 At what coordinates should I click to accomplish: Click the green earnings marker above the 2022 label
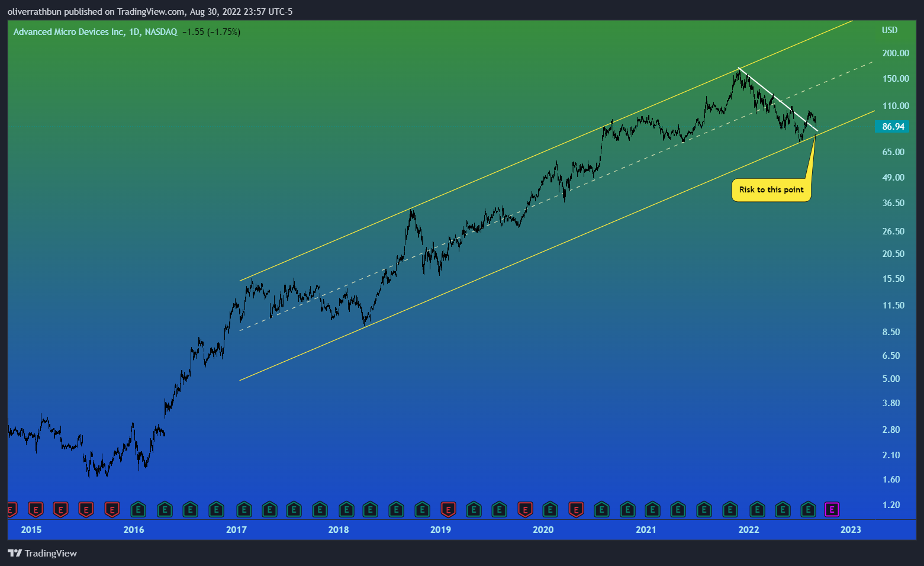756,509
